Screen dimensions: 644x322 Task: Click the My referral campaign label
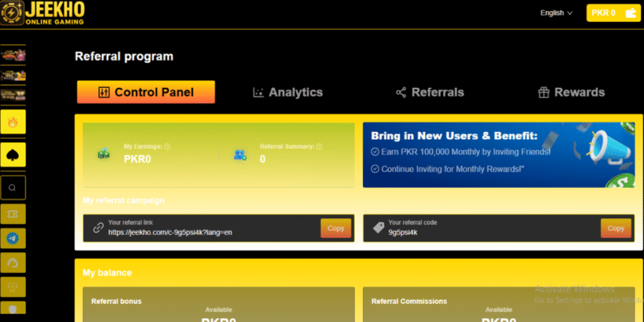click(x=123, y=201)
